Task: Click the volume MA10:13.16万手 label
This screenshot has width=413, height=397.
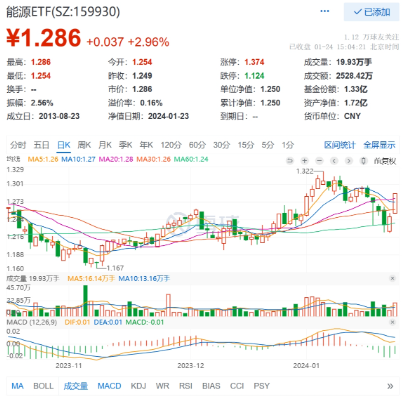Action: (x=144, y=278)
